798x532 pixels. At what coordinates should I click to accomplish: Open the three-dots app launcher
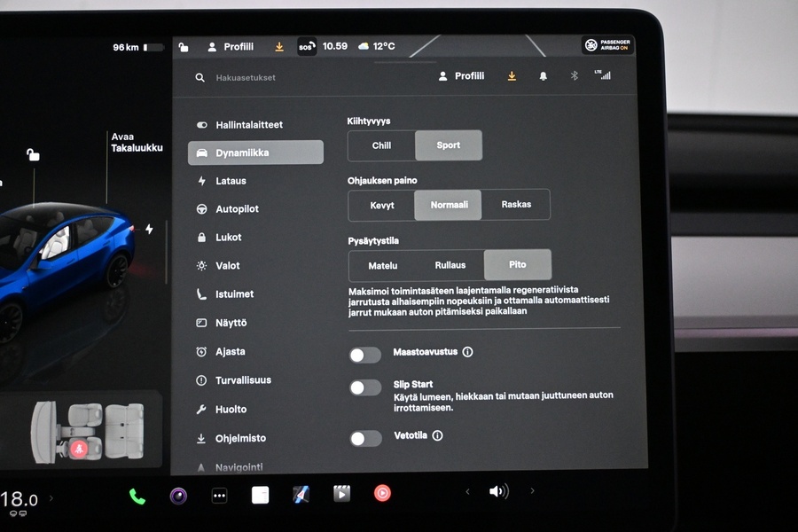(219, 496)
